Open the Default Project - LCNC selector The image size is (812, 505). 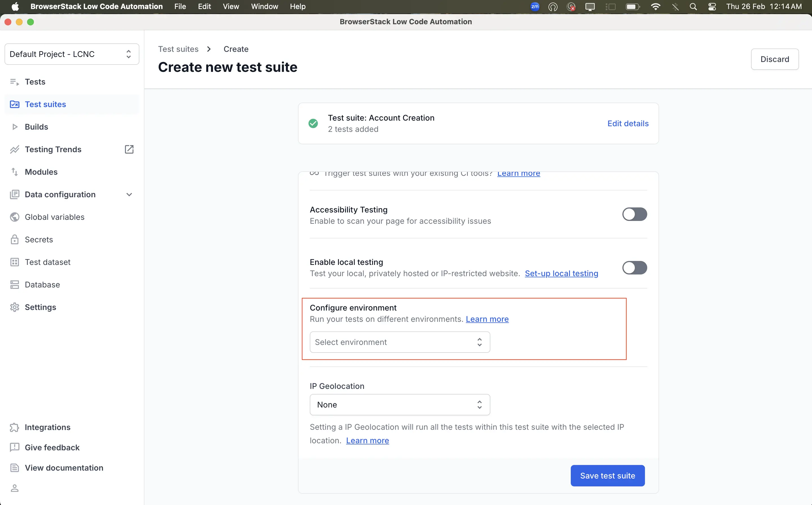72,54
